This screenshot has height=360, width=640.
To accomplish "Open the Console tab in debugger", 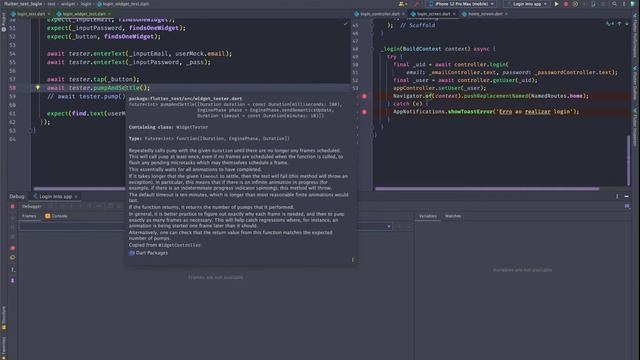I will pyautogui.click(x=56, y=216).
